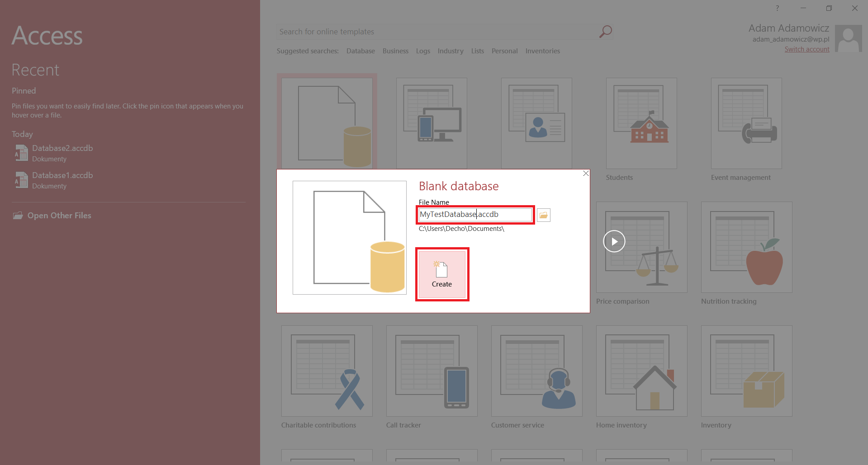868x465 pixels.
Task: Select the Personal suggested search
Action: point(504,51)
